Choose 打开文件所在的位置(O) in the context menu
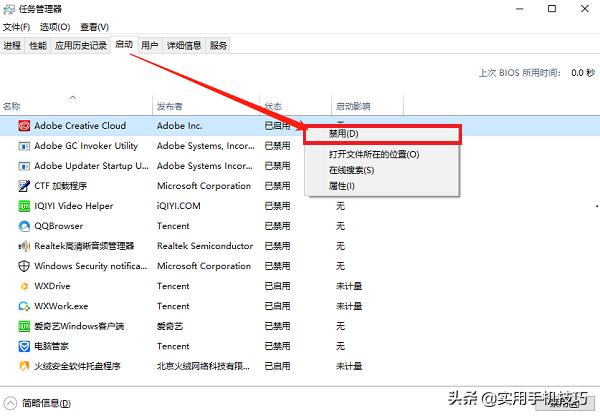The width and height of the screenshot is (600, 418). [x=382, y=154]
